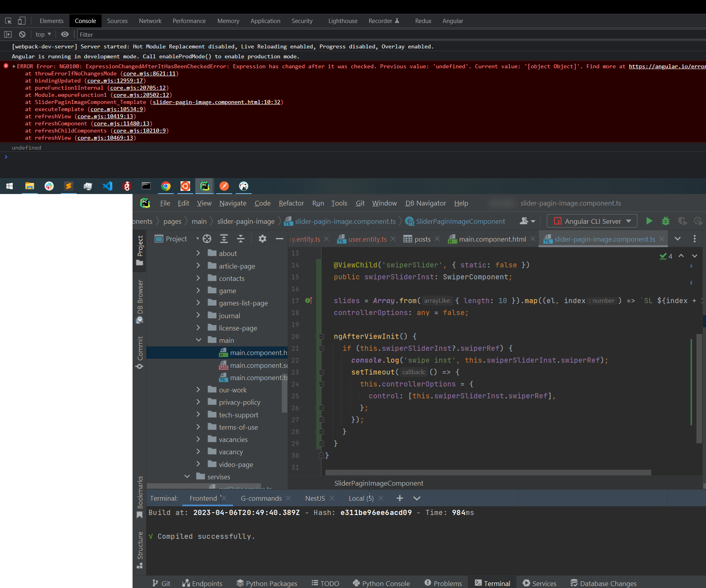Toggle the device toolbar icon in DevTools

coord(21,21)
